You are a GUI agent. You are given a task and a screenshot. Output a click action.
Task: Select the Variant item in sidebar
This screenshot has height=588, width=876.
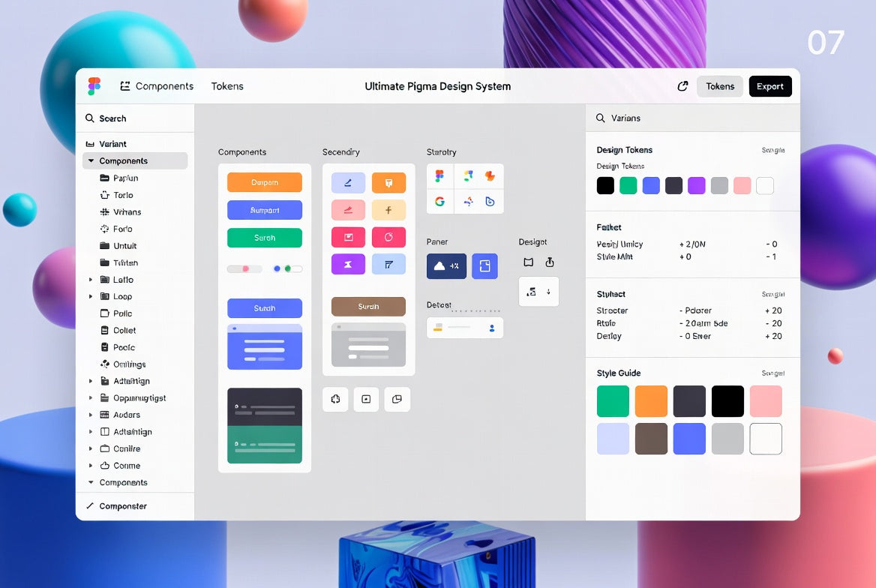pos(135,144)
